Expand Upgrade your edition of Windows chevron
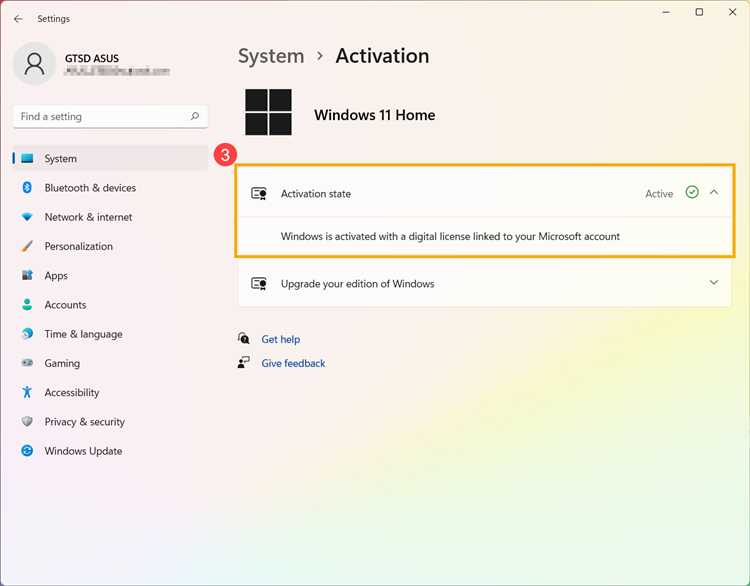This screenshot has height=586, width=750. tap(714, 283)
